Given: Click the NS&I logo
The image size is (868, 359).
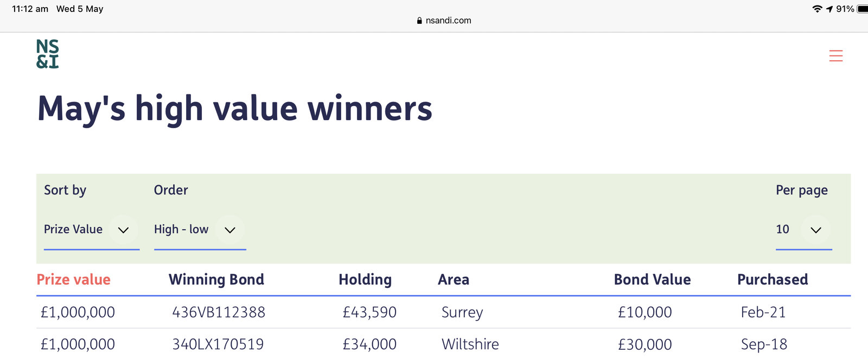Looking at the screenshot, I should click(x=48, y=54).
